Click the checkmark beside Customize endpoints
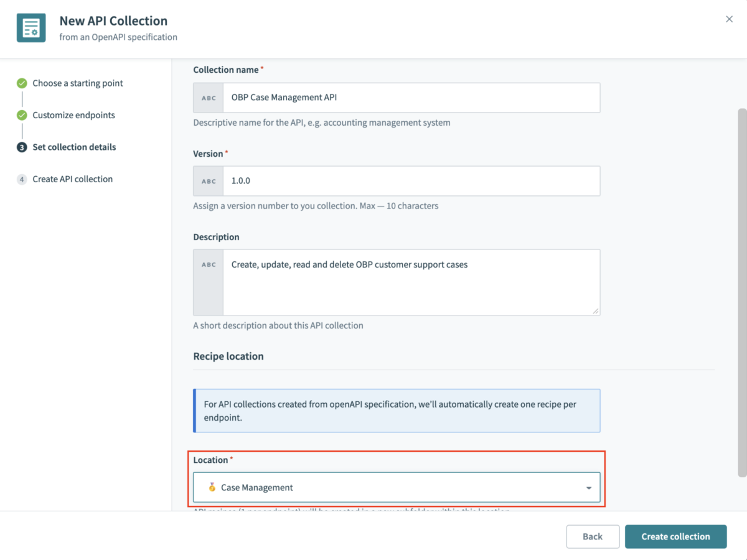 click(21, 115)
